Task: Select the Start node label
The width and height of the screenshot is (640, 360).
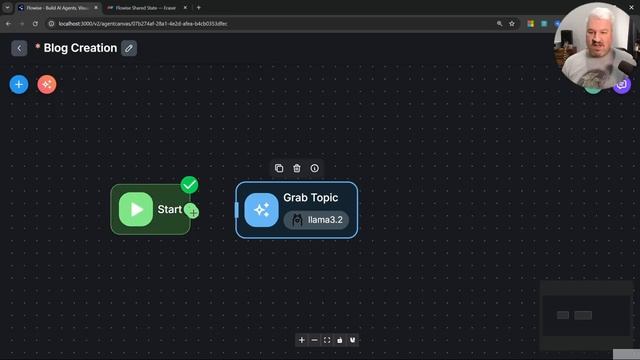Action: coord(169,209)
